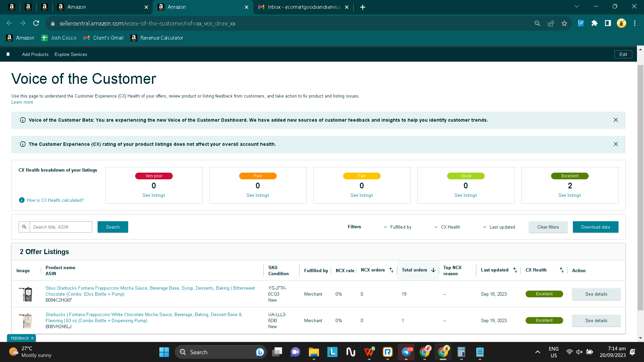Click the browser address bar URL
Viewport: 644px width, 362px height.
(148, 23)
